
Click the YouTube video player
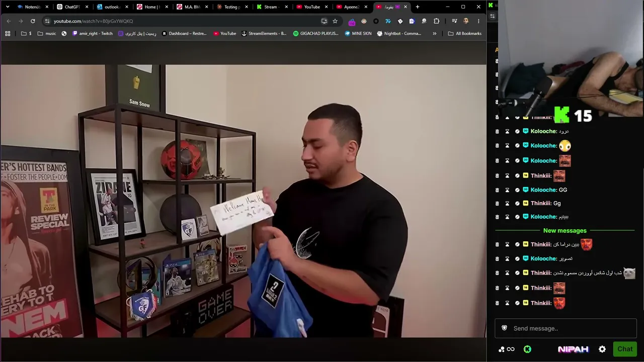point(244,201)
